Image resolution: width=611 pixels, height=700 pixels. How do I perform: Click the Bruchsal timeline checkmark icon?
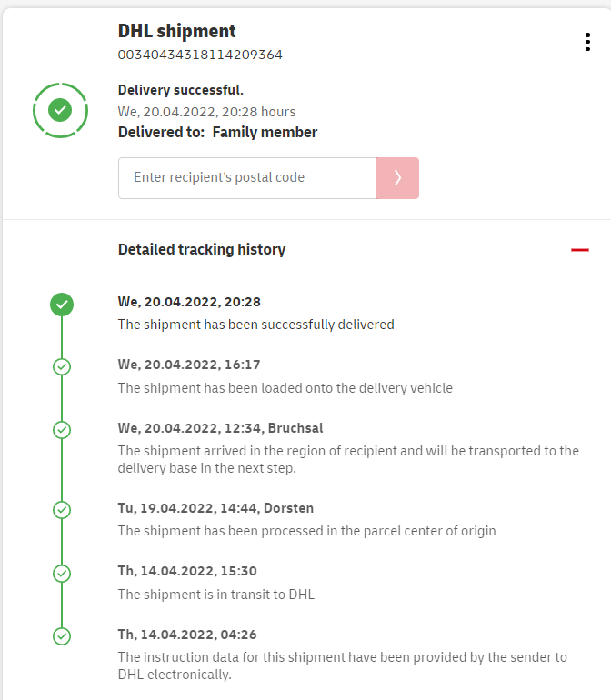[x=62, y=430]
